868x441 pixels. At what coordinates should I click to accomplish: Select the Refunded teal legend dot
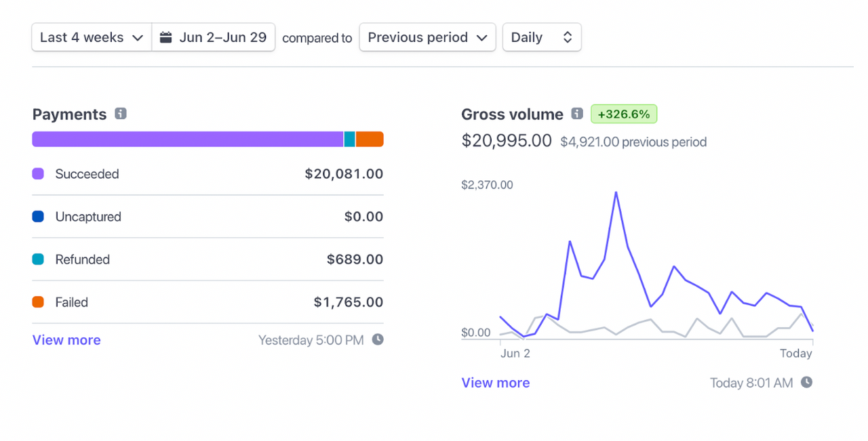[x=37, y=259]
